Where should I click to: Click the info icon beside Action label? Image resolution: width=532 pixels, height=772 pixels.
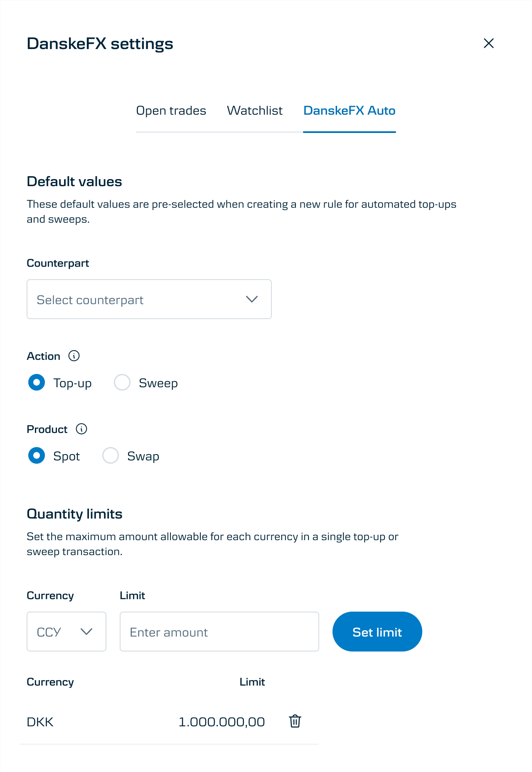click(74, 356)
